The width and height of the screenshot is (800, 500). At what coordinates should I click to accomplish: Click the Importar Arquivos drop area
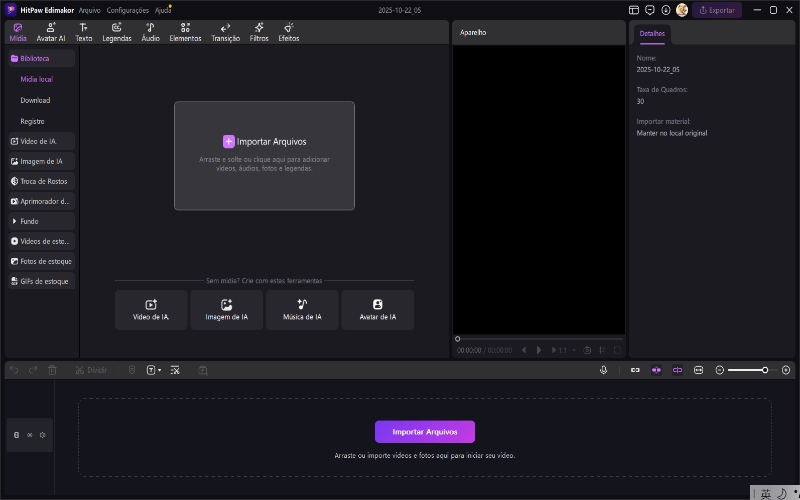264,156
